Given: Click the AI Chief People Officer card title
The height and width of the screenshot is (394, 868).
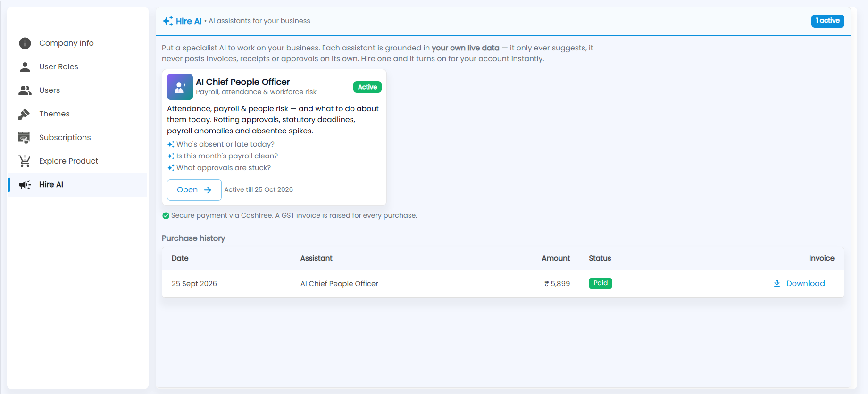Looking at the screenshot, I should point(243,82).
